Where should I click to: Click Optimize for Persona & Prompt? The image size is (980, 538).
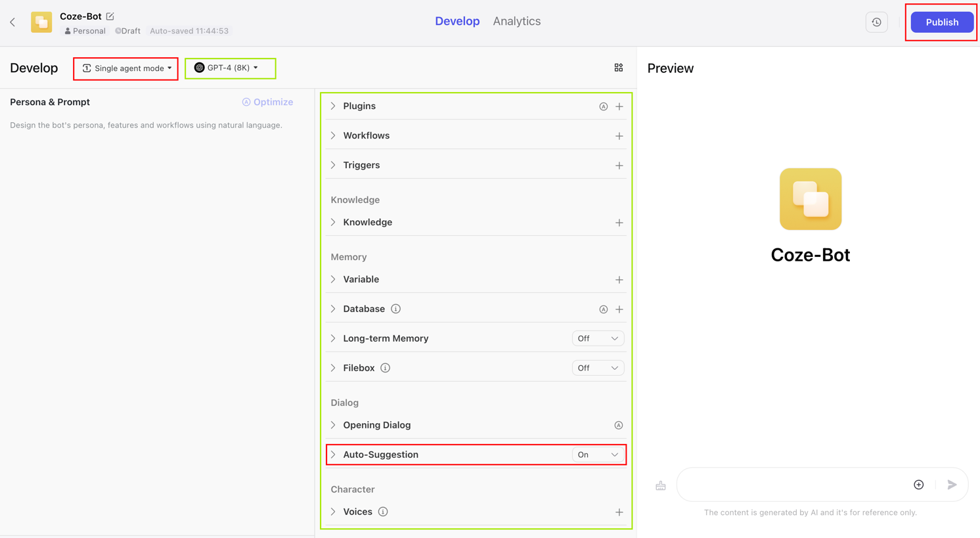[x=267, y=102]
